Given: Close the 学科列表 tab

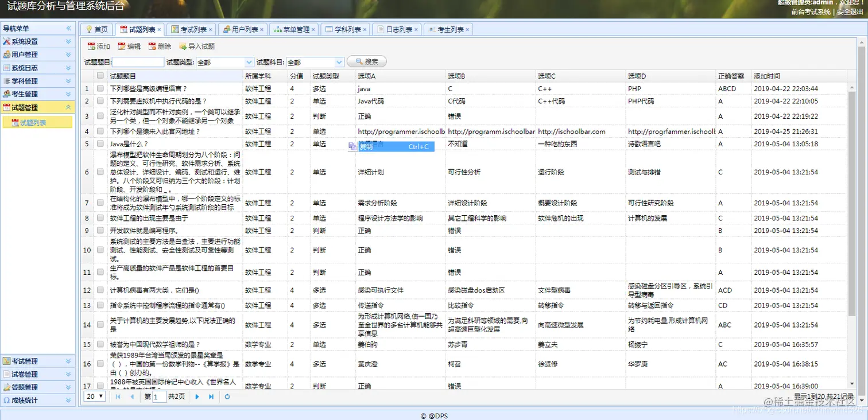Looking at the screenshot, I should (x=365, y=30).
